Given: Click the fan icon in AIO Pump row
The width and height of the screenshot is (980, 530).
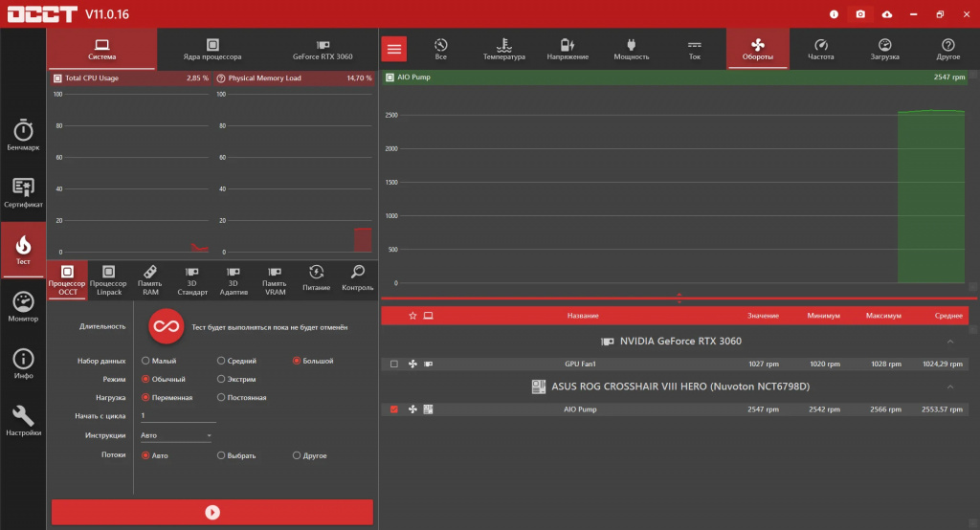Looking at the screenshot, I should tap(412, 409).
